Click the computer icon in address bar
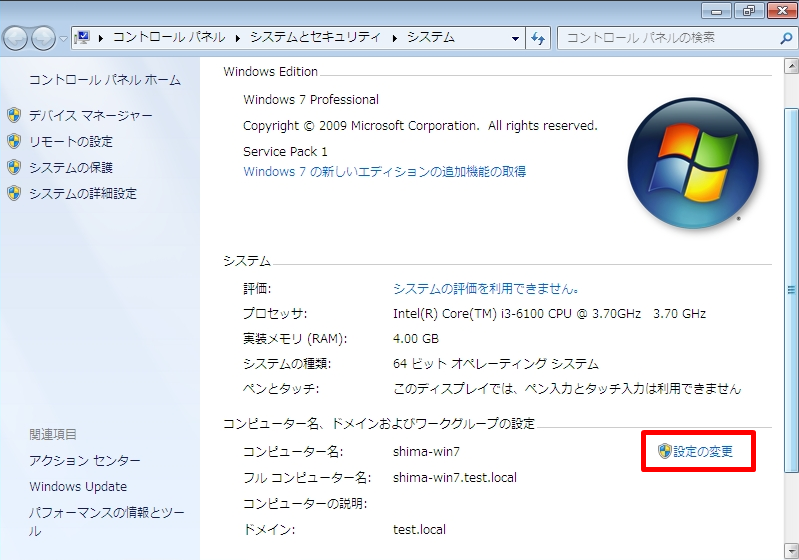Screen dimensions: 799x560 (82, 38)
